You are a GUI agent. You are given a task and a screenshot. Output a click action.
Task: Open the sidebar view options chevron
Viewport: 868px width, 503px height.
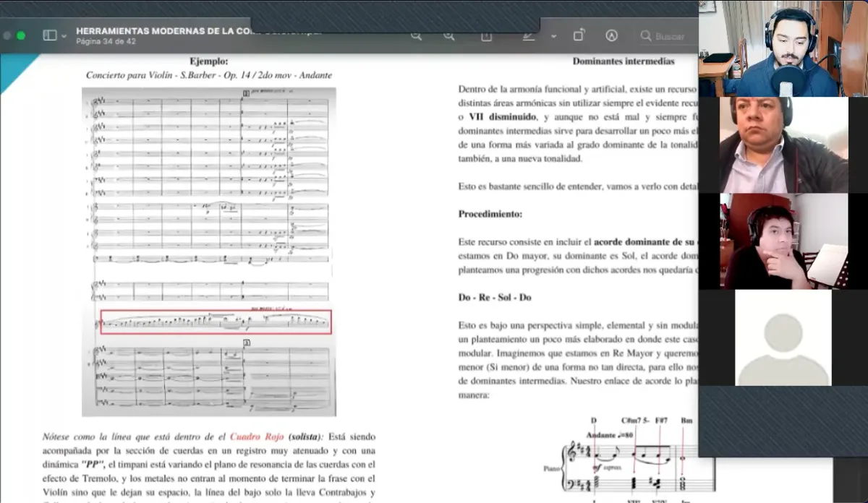pyautogui.click(x=64, y=35)
